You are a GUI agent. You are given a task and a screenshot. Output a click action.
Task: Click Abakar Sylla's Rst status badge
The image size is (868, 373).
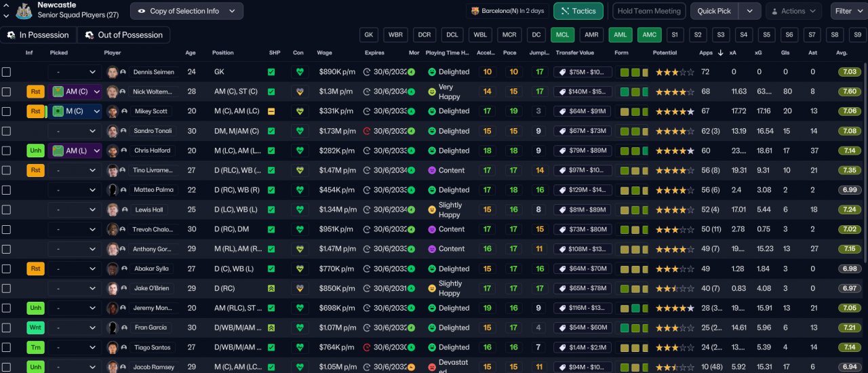tap(36, 269)
